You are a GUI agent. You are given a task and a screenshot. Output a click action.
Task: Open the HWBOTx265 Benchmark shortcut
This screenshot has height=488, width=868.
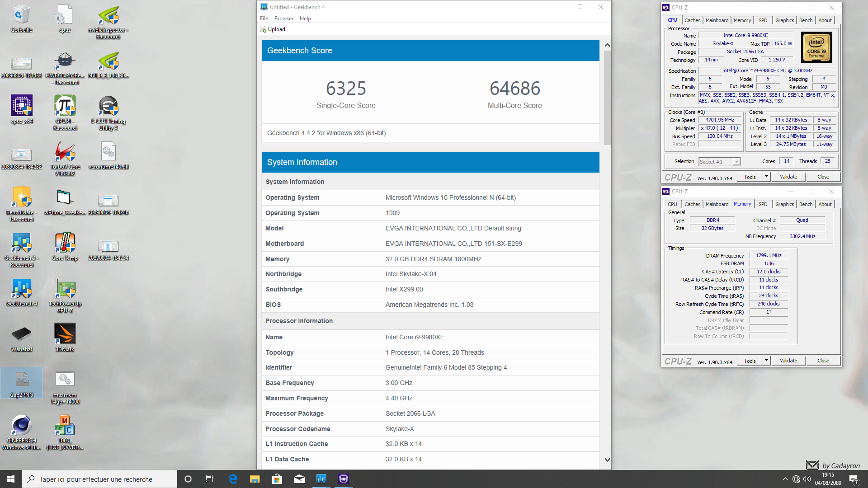click(x=65, y=67)
